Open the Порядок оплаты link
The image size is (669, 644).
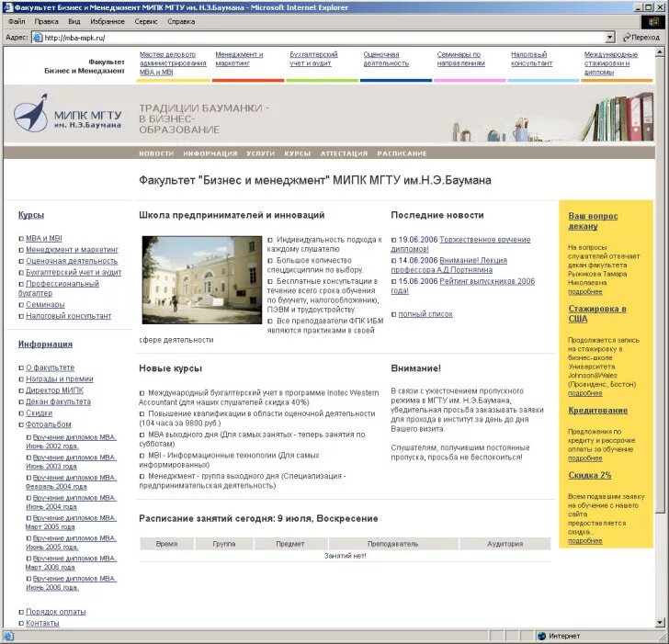[x=55, y=612]
